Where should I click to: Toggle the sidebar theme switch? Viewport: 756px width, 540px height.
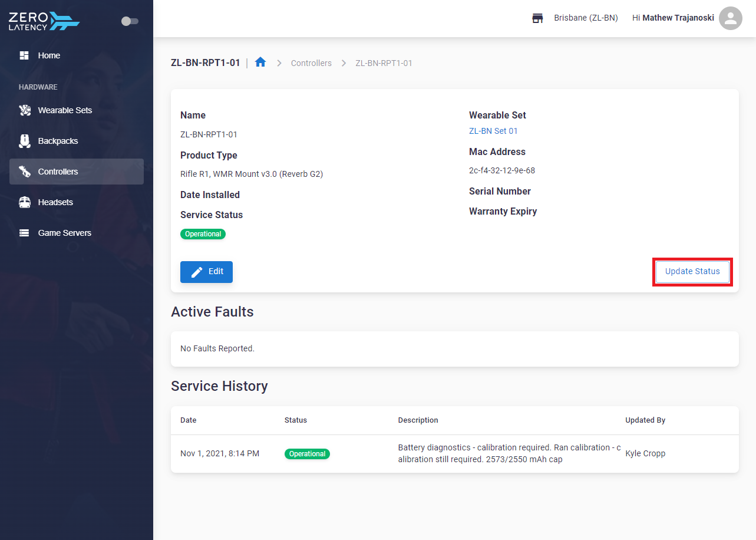coord(130,21)
